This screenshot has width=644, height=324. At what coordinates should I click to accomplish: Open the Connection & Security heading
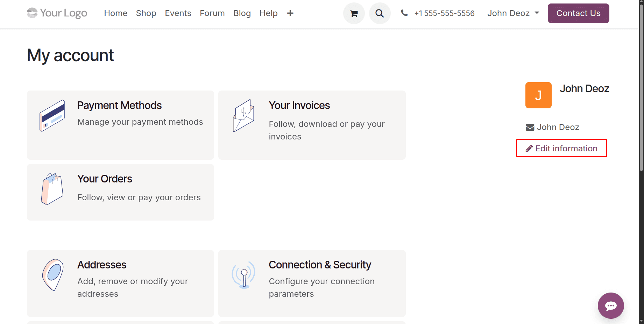click(320, 265)
